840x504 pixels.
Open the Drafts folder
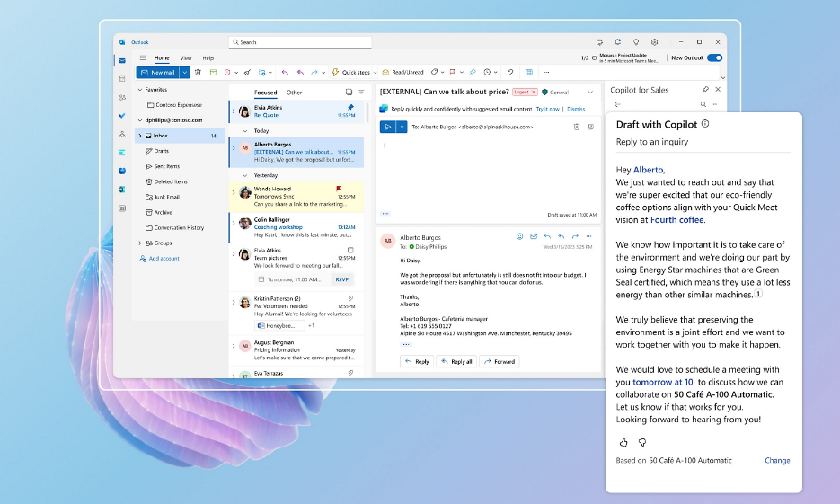(161, 151)
